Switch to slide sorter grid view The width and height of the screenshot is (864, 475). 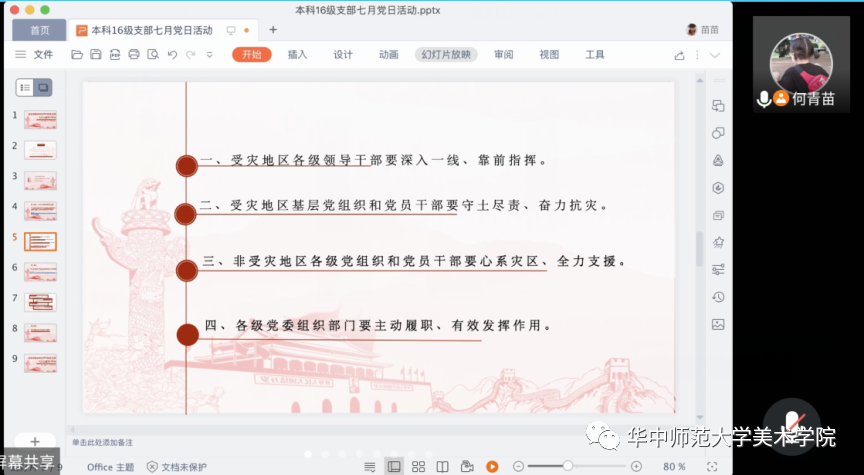pyautogui.click(x=418, y=466)
